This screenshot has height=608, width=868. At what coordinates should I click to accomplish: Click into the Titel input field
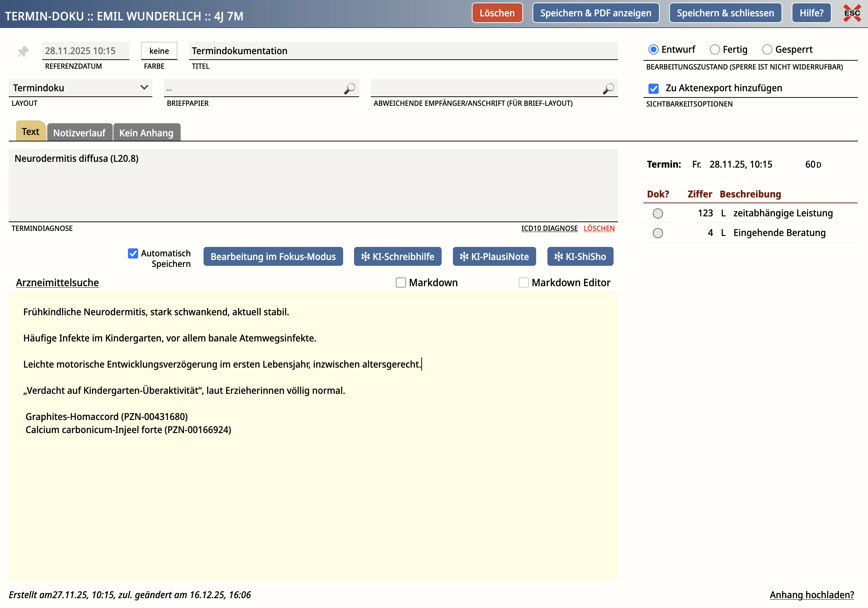(x=403, y=51)
